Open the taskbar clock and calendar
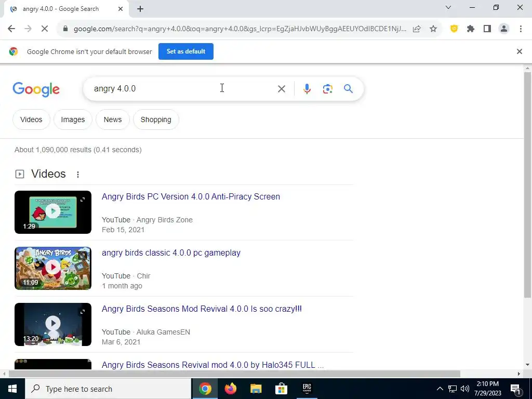This screenshot has height=399, width=532. pyautogui.click(x=487, y=389)
